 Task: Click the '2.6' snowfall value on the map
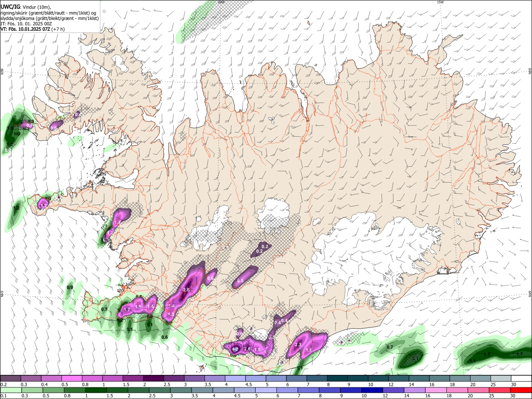pos(247,349)
